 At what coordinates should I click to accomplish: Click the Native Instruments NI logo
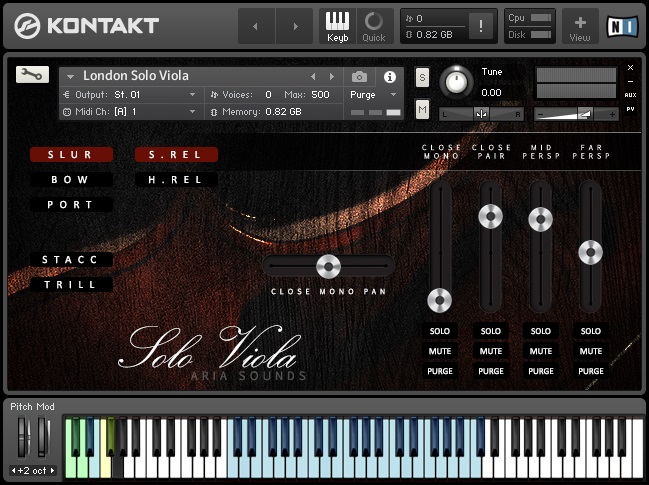point(622,26)
